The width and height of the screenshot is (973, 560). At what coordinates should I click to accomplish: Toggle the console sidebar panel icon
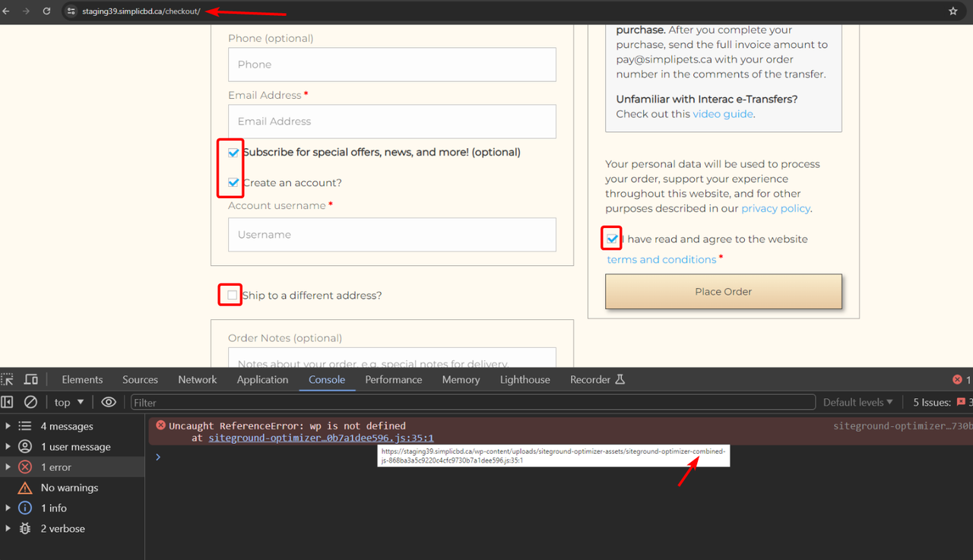(x=7, y=402)
